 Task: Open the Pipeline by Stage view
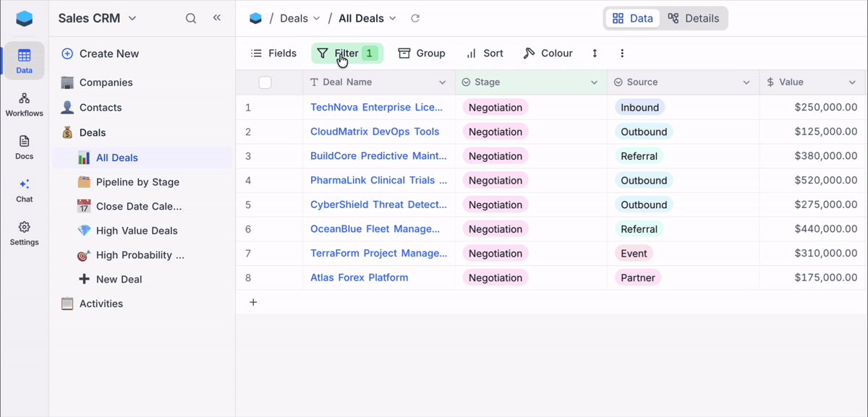coord(137,182)
